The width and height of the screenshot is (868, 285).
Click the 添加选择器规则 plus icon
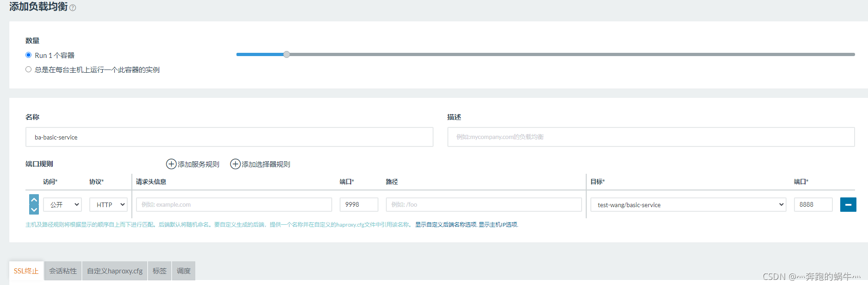(235, 164)
